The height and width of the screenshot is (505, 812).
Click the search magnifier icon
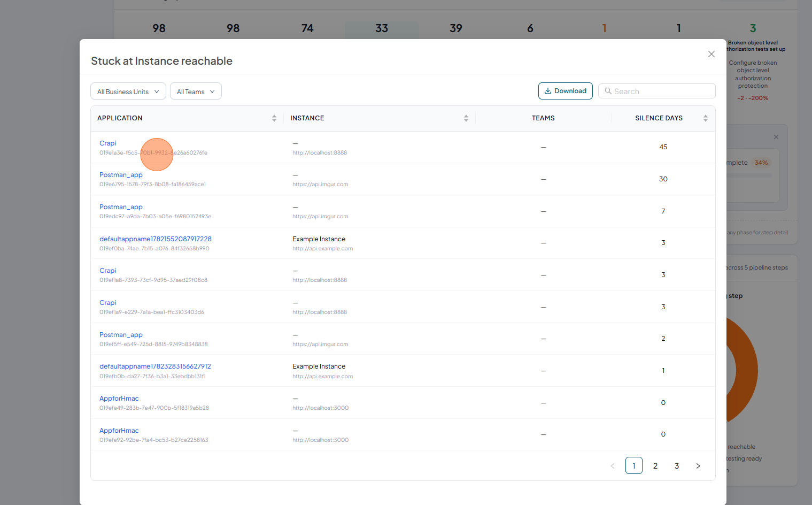click(x=608, y=91)
